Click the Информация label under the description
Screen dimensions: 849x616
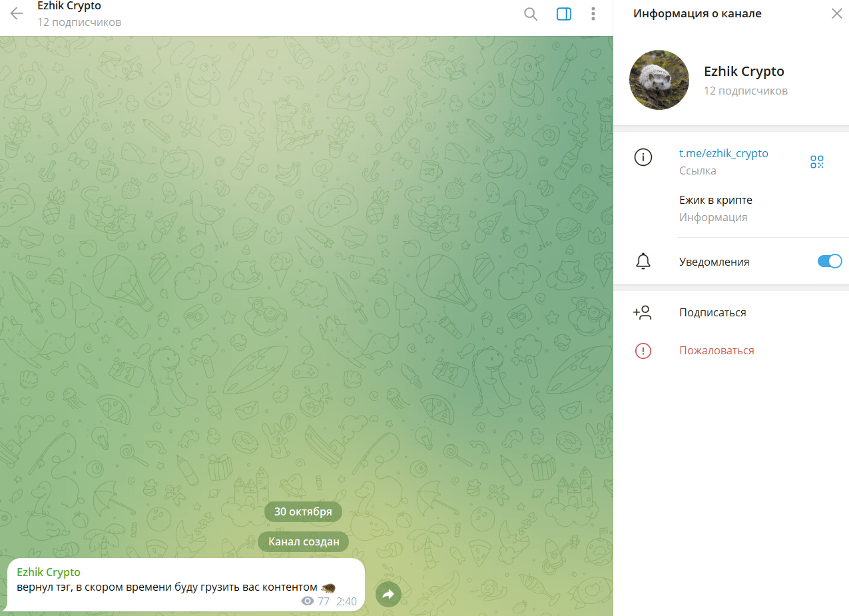point(713,217)
